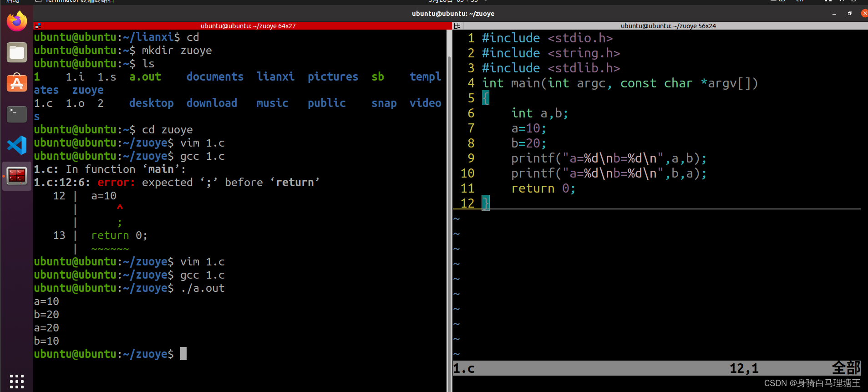Click 'return 0;' on vim line 11

coord(543,188)
